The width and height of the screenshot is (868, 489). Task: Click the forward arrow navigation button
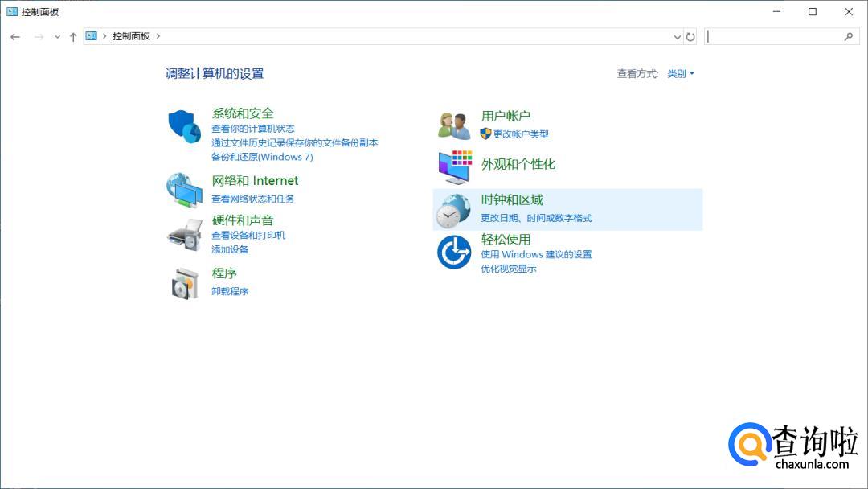[39, 36]
